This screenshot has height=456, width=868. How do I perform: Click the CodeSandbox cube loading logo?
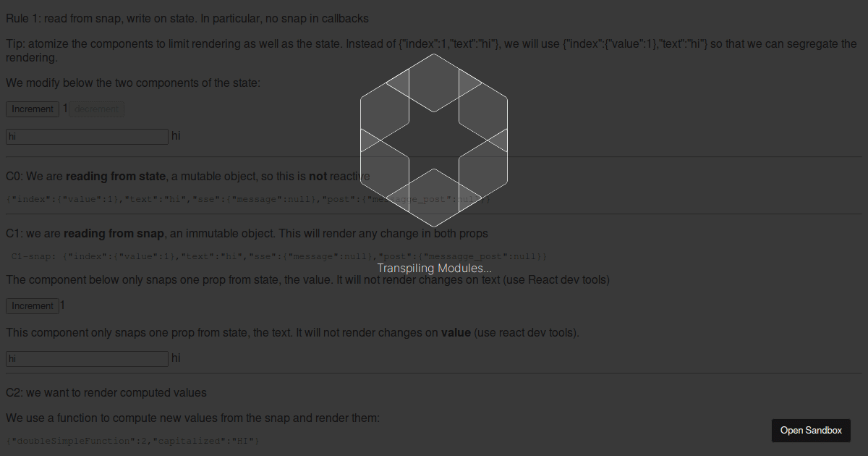(434, 140)
